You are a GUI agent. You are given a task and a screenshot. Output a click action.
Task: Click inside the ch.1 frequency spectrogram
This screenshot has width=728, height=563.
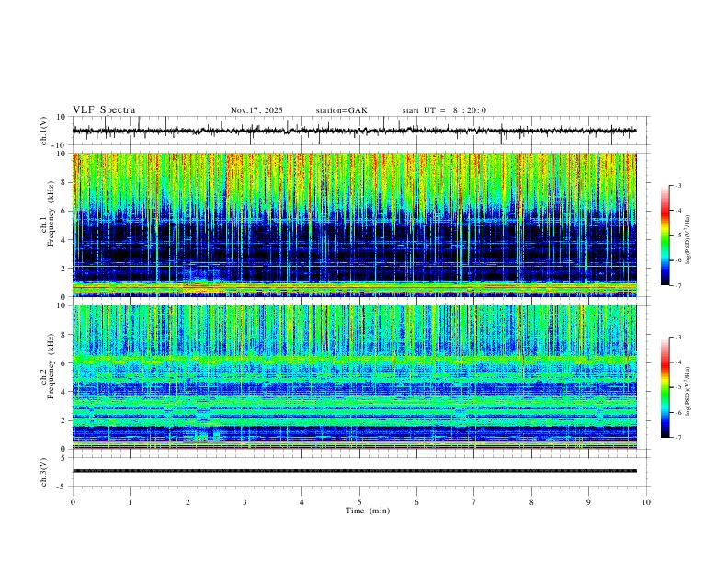coord(354,224)
